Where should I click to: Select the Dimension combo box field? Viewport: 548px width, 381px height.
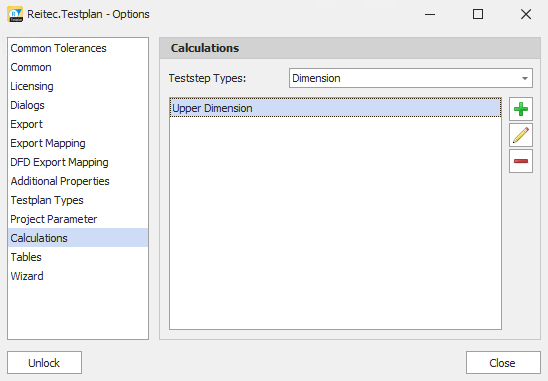(x=411, y=78)
